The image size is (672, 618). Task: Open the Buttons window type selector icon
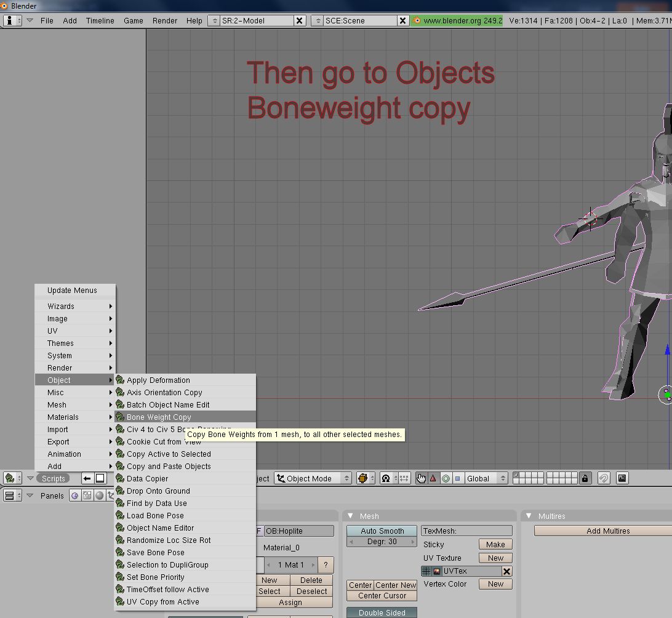12,496
